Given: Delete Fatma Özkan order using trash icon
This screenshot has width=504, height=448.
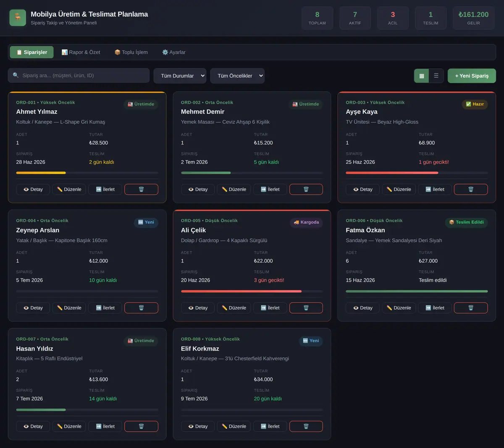Looking at the screenshot, I should click(471, 308).
